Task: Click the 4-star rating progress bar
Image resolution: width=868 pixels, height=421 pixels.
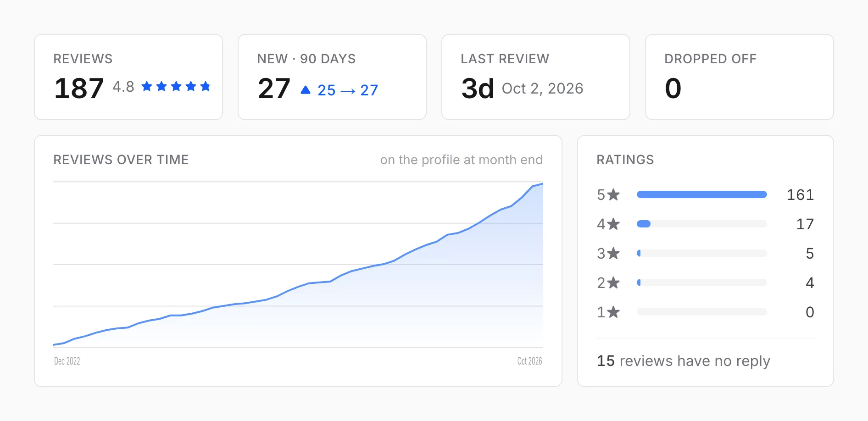Action: click(702, 224)
